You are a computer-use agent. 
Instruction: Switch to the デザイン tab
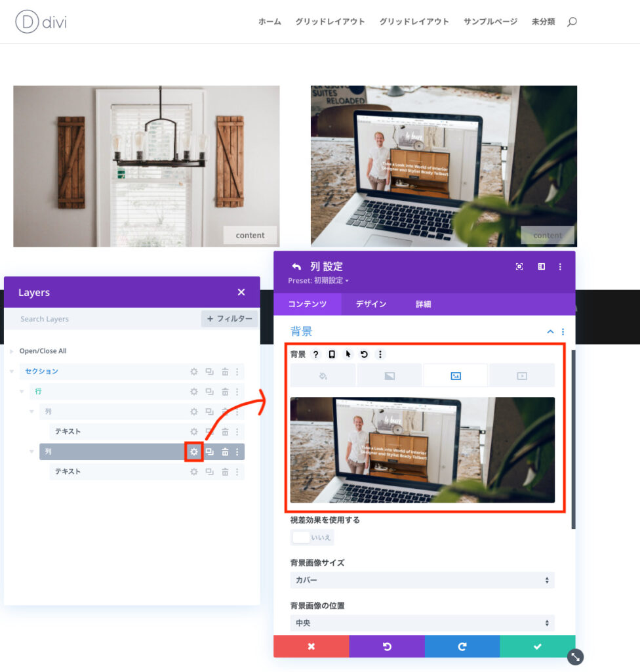pos(371,304)
